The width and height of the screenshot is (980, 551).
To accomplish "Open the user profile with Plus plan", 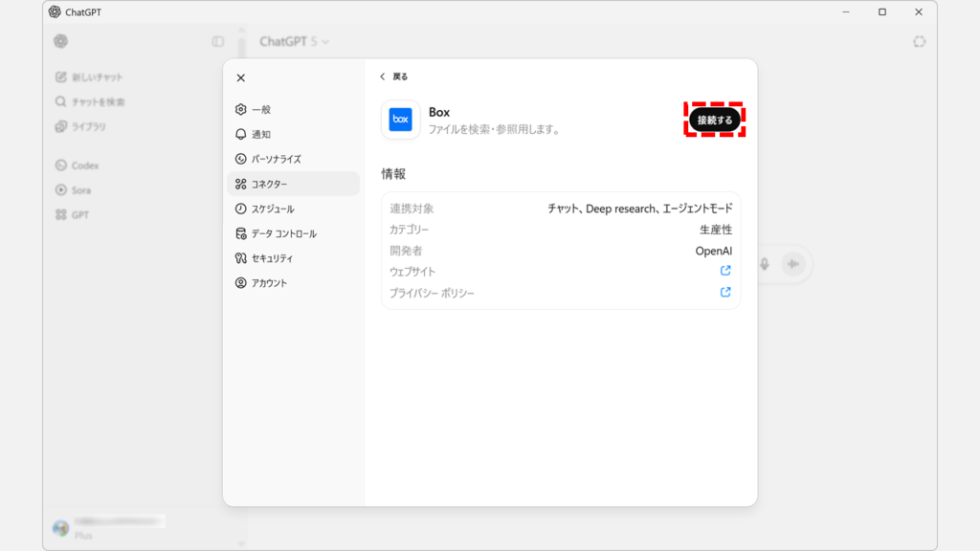I will (x=109, y=528).
